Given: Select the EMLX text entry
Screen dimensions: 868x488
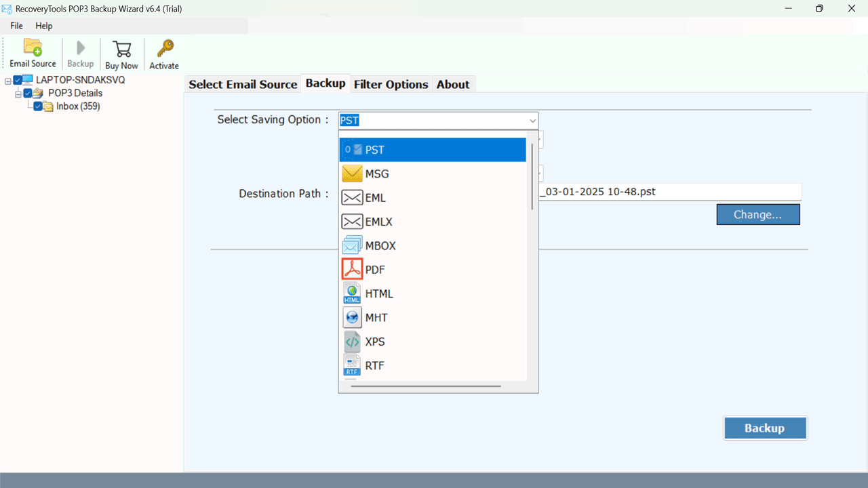Looking at the screenshot, I should [378, 222].
